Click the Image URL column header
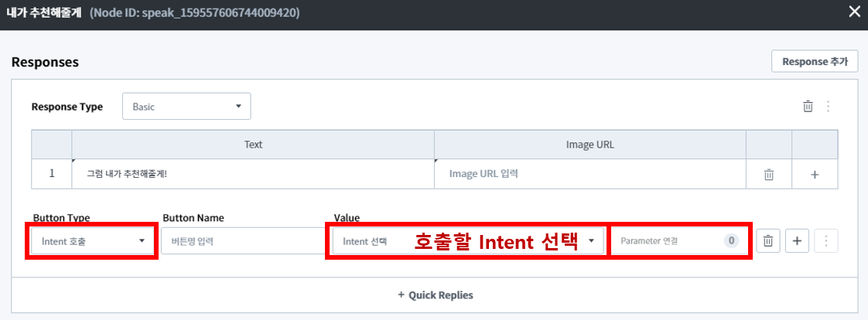The width and height of the screenshot is (868, 320). (x=589, y=145)
